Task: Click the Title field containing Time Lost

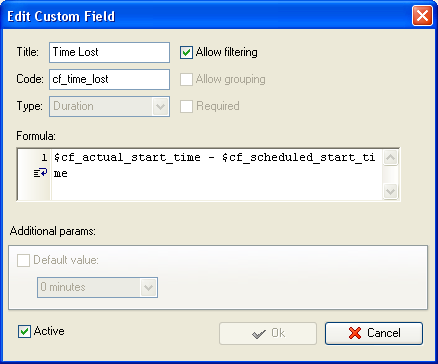Action: (x=109, y=52)
